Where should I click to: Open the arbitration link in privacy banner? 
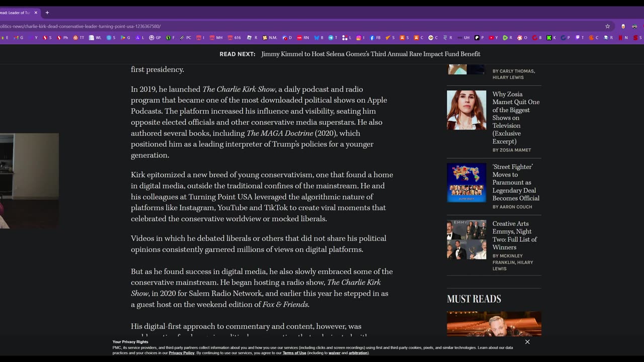358,353
